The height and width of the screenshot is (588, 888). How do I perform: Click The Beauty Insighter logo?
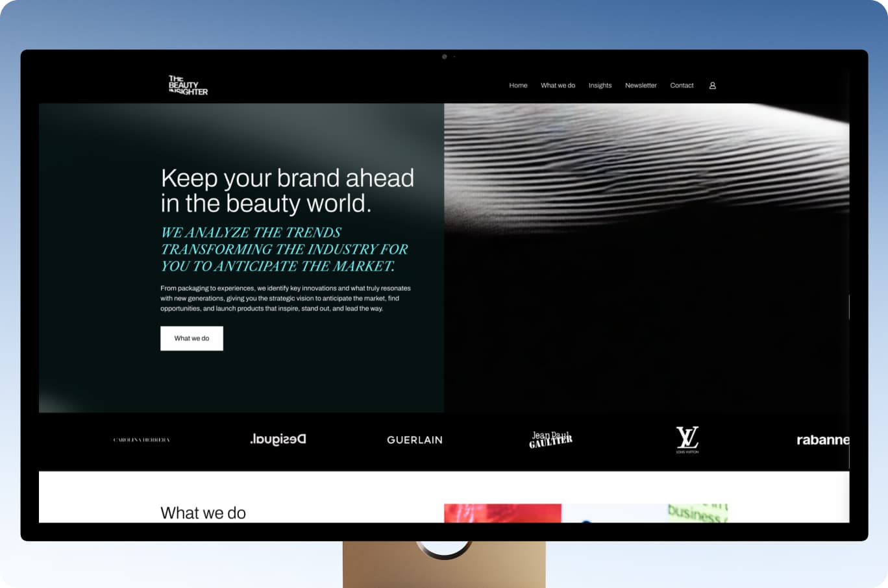pyautogui.click(x=188, y=85)
